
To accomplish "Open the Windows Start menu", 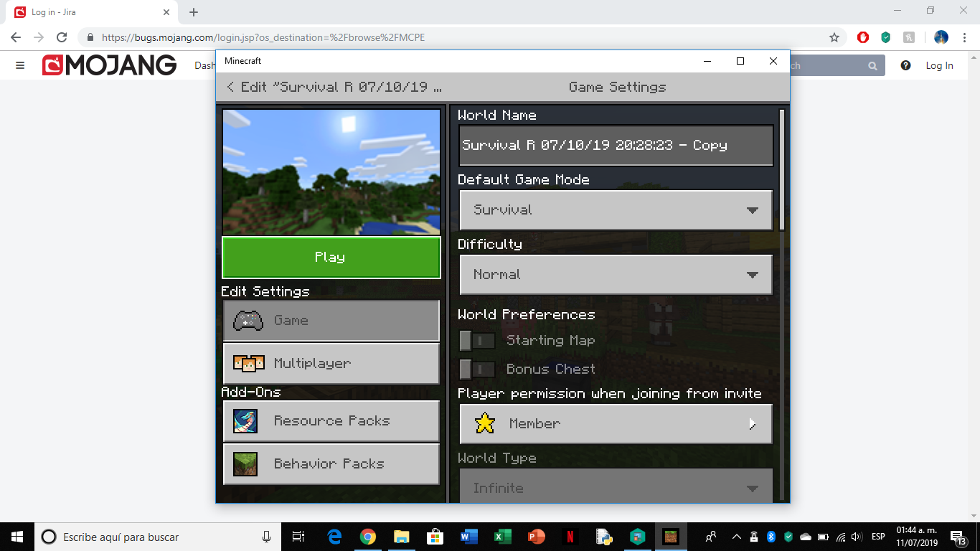I will tap(17, 537).
